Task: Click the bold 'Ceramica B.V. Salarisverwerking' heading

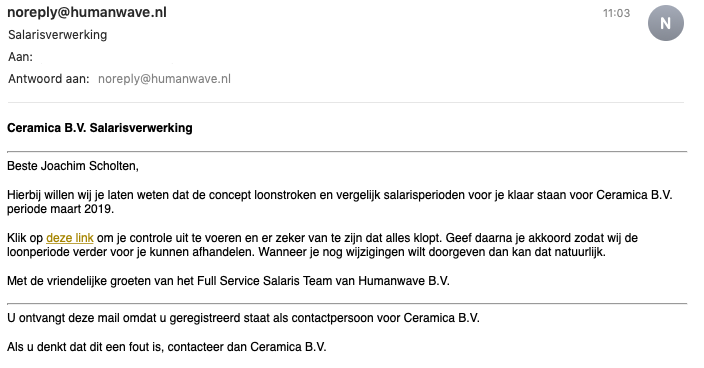Action: [x=100, y=128]
